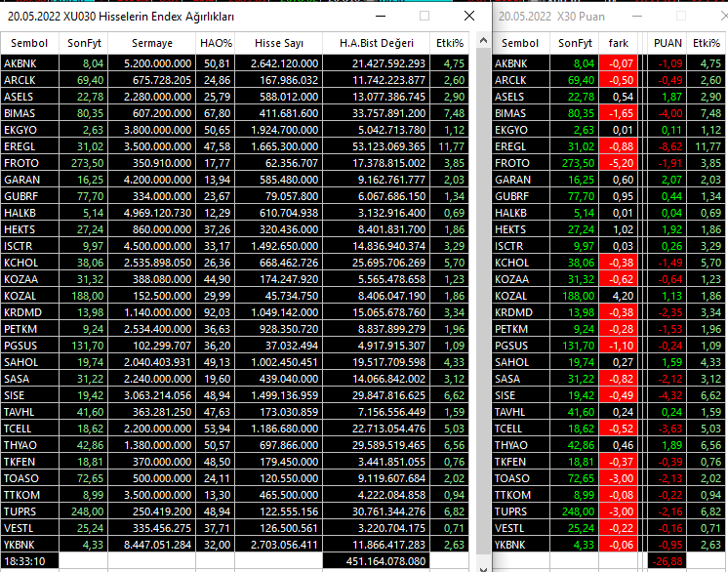
Task: Click the vertical scrollbar track in the XU030 window
Action: [483, 302]
